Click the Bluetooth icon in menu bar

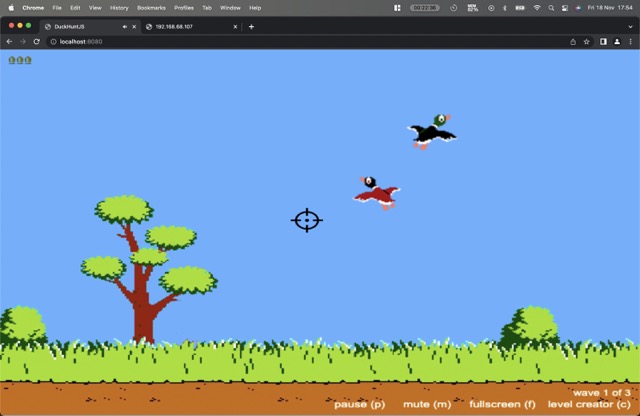pos(504,8)
